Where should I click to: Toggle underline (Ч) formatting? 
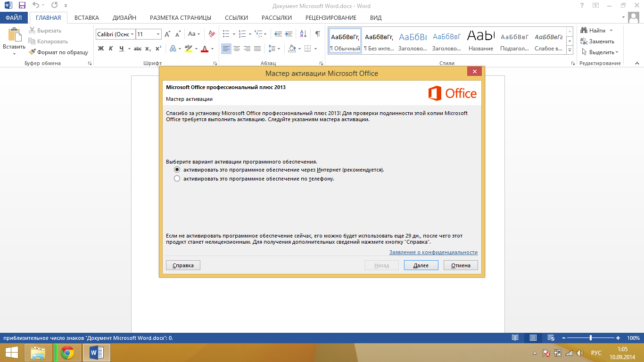[x=122, y=49]
